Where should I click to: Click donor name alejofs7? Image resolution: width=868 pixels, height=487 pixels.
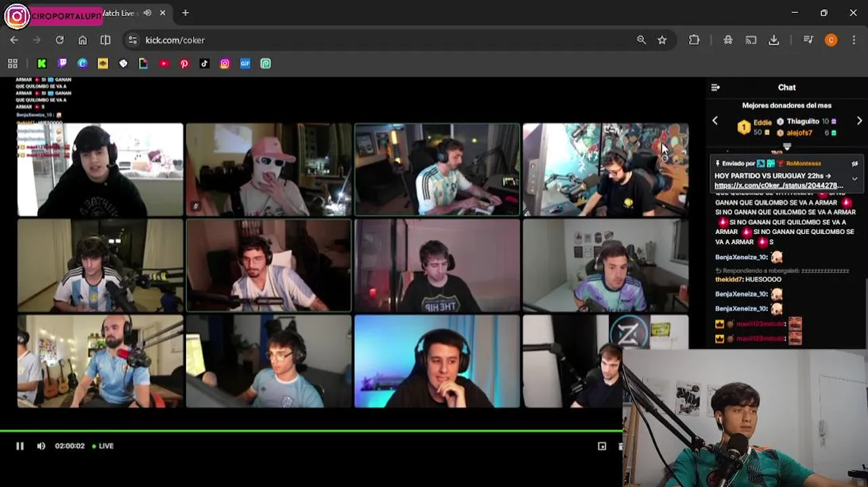click(x=800, y=133)
